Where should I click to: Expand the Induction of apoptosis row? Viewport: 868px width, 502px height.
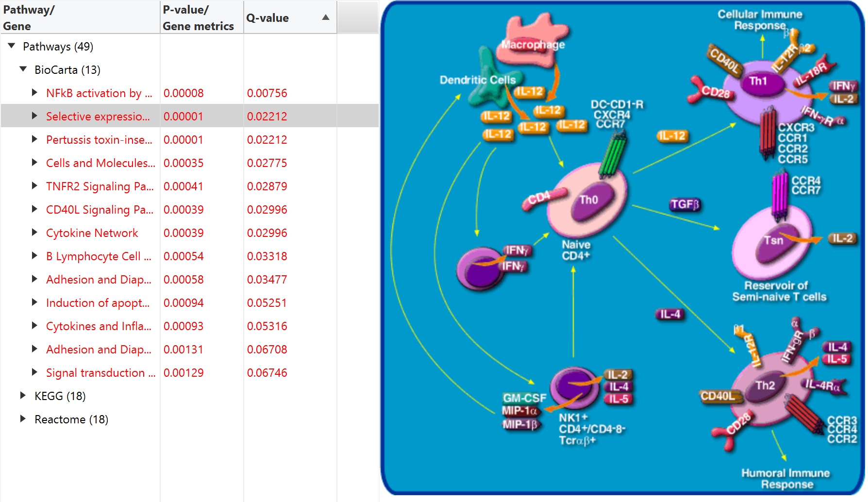point(34,302)
